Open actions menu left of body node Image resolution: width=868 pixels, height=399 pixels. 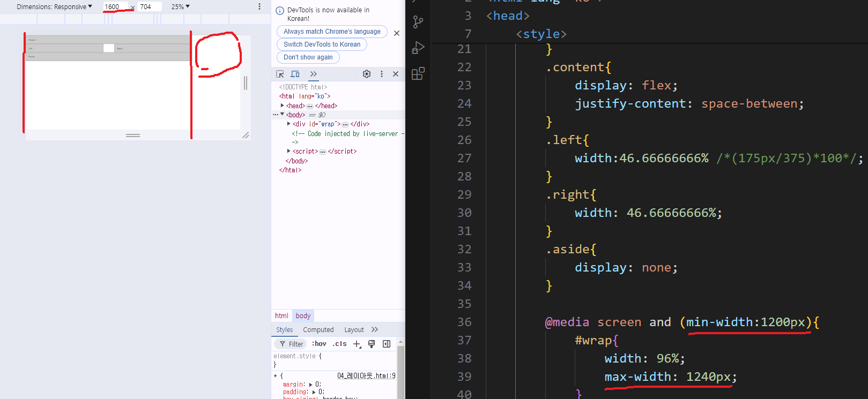click(x=275, y=115)
